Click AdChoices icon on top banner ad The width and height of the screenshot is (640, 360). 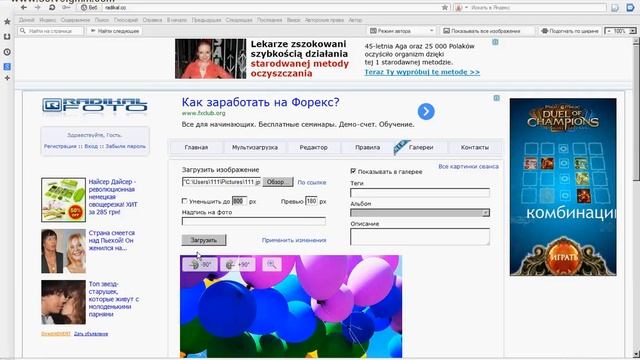point(495,42)
